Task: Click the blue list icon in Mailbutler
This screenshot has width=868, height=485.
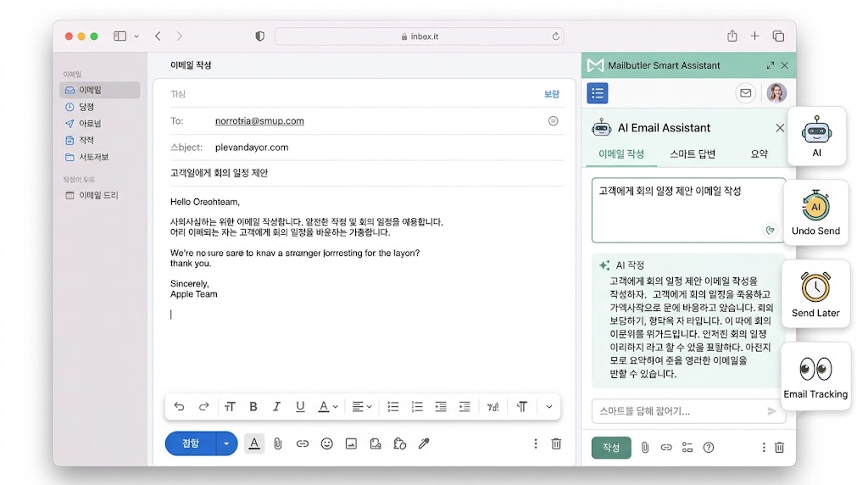Action: pos(598,93)
